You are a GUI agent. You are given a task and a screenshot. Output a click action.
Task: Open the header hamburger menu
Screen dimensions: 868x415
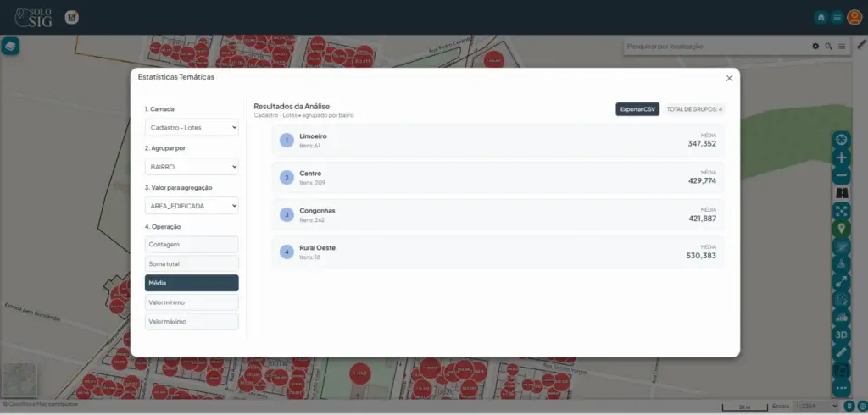coord(837,17)
